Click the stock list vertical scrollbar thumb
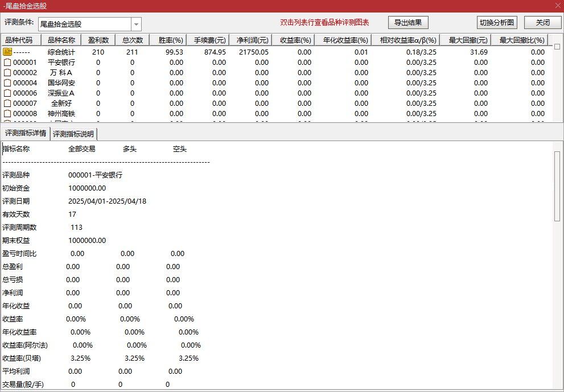 coord(557,47)
